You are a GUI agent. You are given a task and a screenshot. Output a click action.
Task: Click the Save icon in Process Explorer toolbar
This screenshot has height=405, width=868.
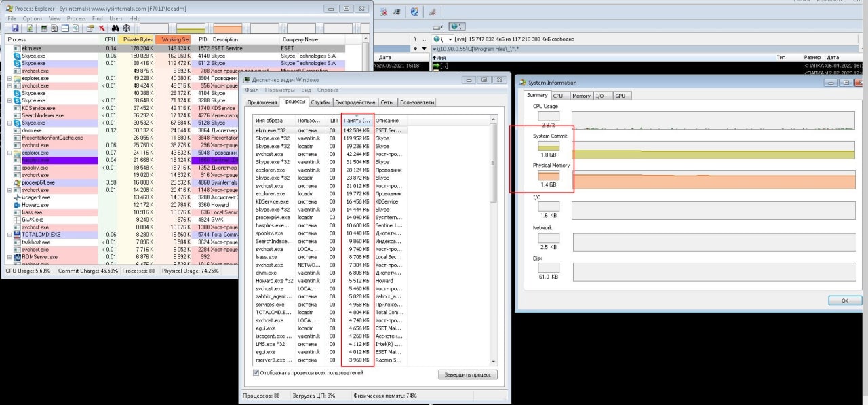pyautogui.click(x=15, y=28)
